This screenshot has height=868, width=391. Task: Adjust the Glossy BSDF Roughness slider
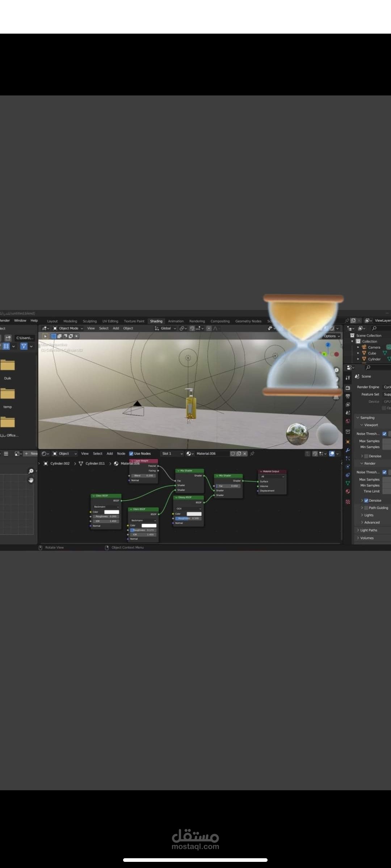pos(188,518)
